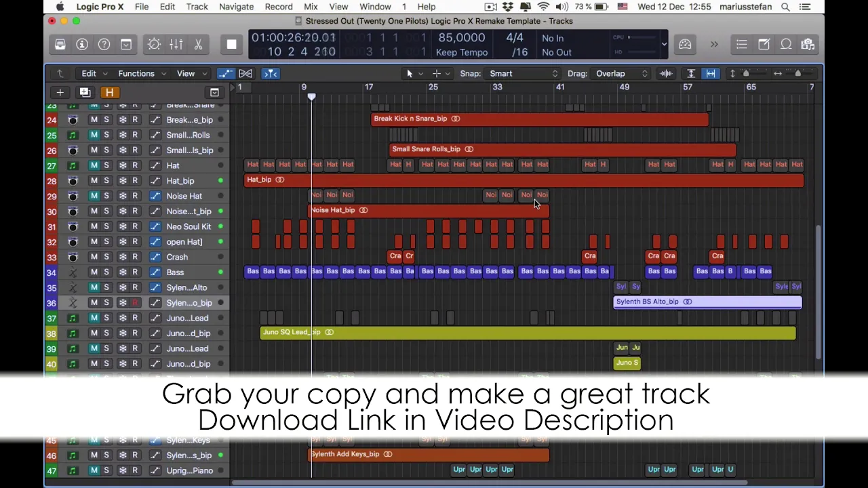Viewport: 868px width, 488px height.
Task: Show more control bar items with double chevron
Action: click(714, 45)
